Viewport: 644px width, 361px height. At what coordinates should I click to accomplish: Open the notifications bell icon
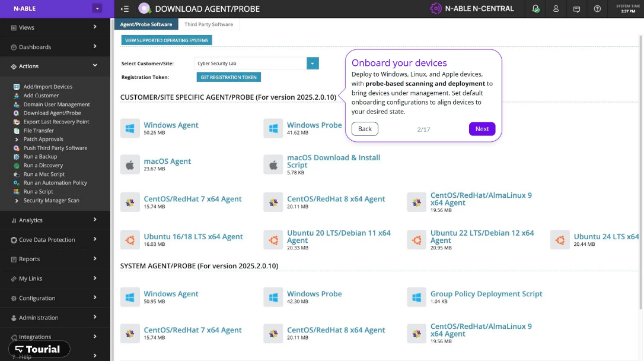coord(535,9)
